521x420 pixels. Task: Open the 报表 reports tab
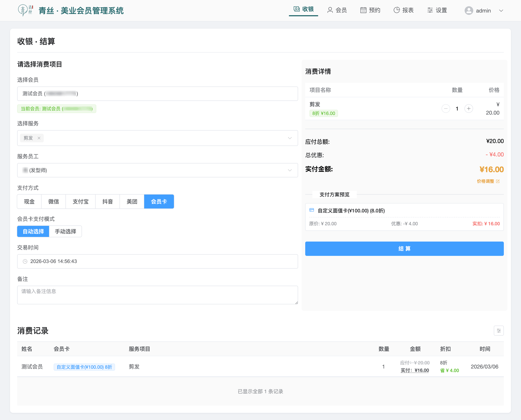404,10
